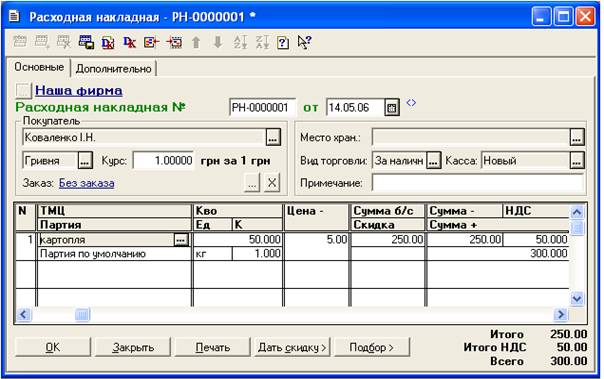Image resolution: width=604 pixels, height=379 pixels.
Task: Click the Печать button
Action: coord(213,347)
